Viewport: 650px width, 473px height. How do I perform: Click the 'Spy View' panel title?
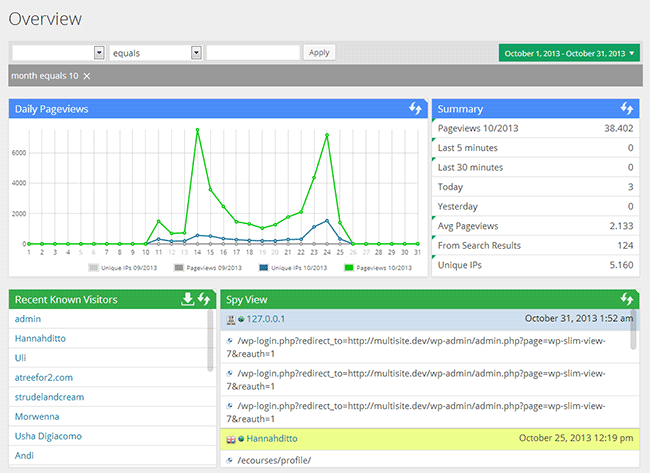(x=247, y=300)
